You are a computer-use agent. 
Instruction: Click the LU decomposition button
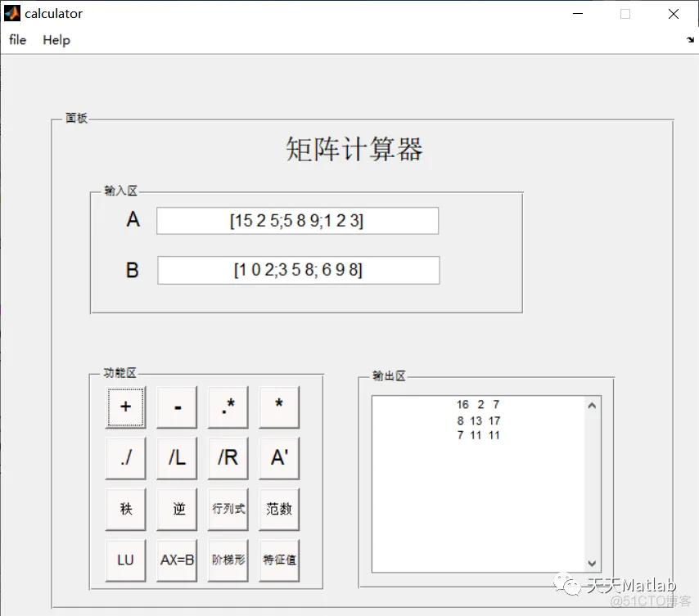[x=125, y=560]
